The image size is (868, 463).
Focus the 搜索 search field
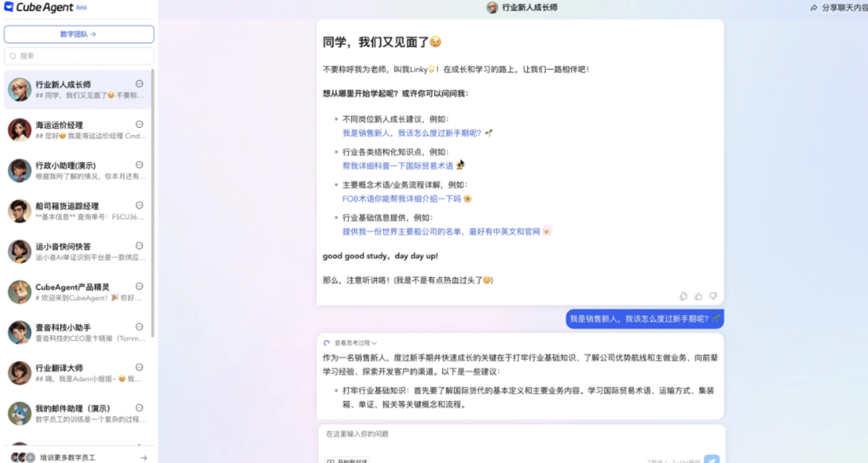coord(79,56)
